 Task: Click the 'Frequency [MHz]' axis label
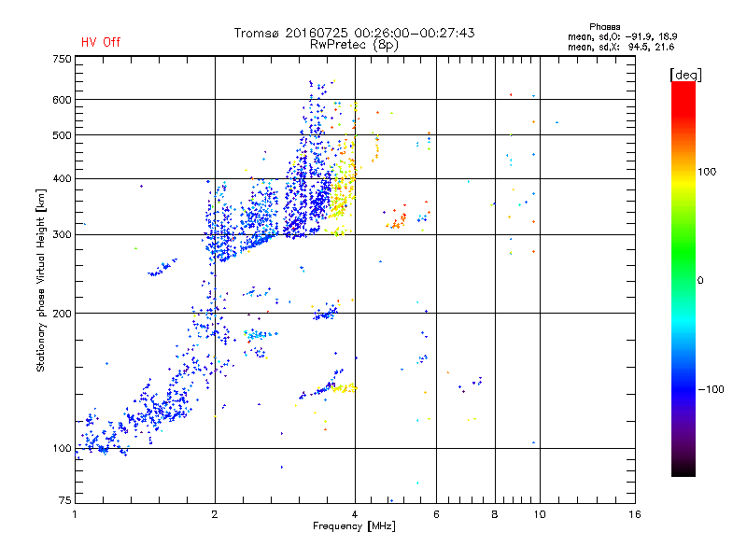pyautogui.click(x=354, y=526)
